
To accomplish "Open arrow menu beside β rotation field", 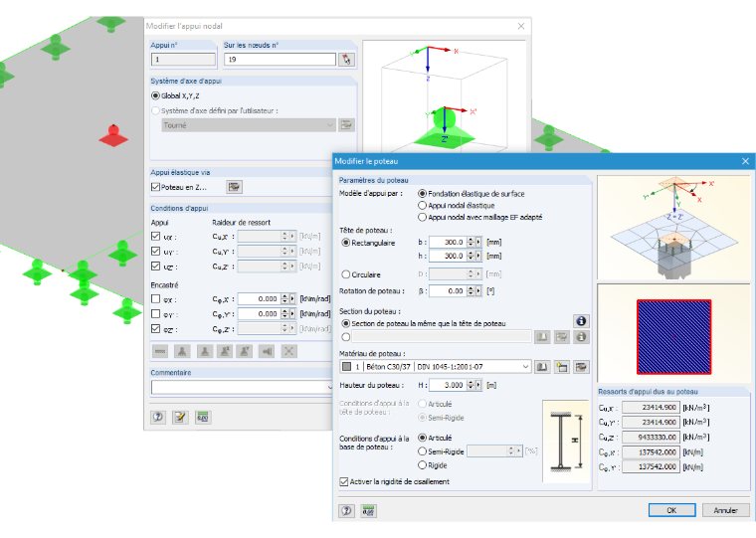I will point(478,291).
